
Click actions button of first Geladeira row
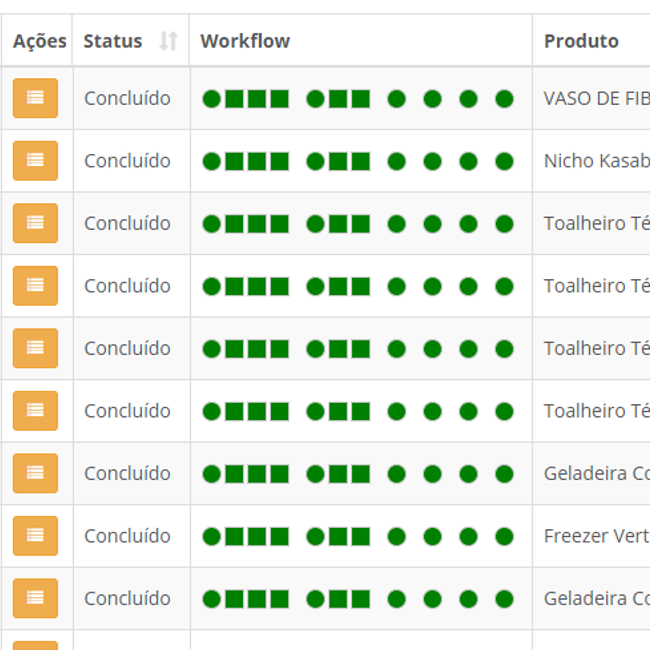click(x=35, y=473)
